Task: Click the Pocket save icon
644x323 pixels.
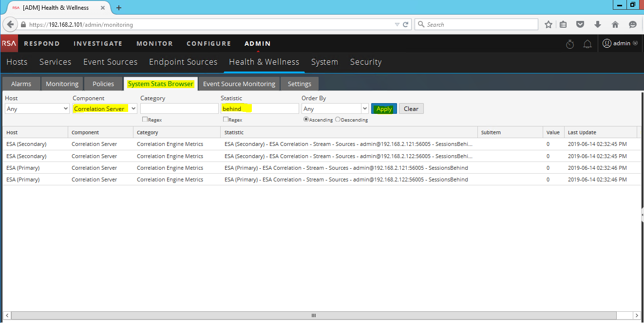Action: 580,24
